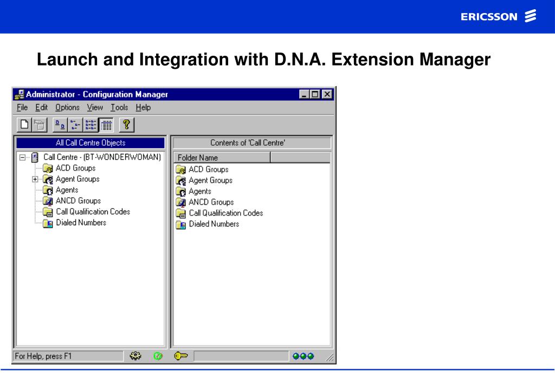Viewport: 555px width, 392px height.
Task: Click the Contents of 'Call Centre' header
Action: click(x=251, y=143)
